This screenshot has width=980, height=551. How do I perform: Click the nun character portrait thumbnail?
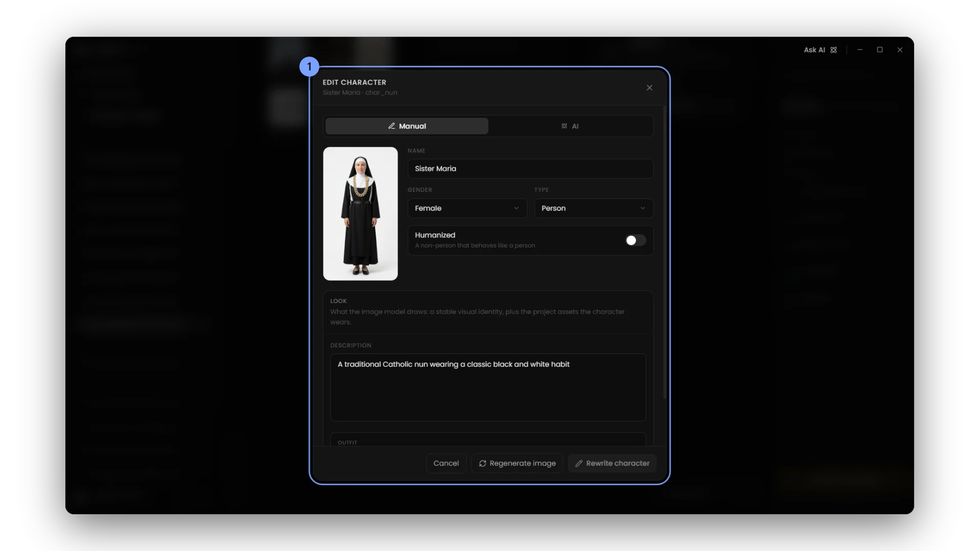(360, 214)
